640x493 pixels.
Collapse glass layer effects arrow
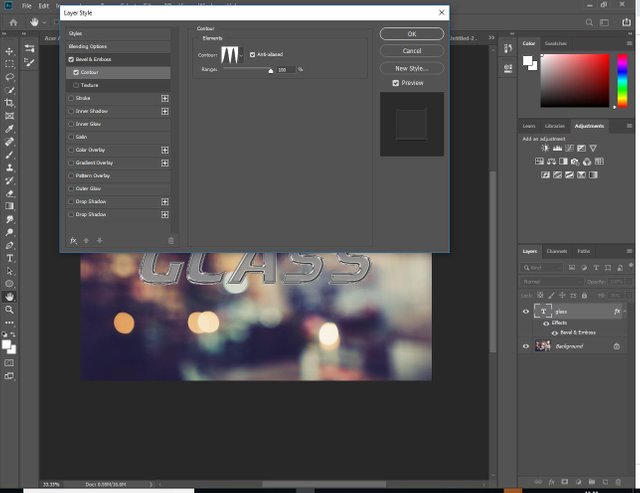624,311
